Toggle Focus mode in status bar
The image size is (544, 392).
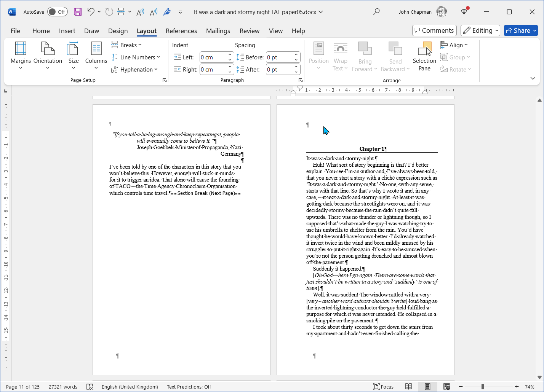pos(383,387)
